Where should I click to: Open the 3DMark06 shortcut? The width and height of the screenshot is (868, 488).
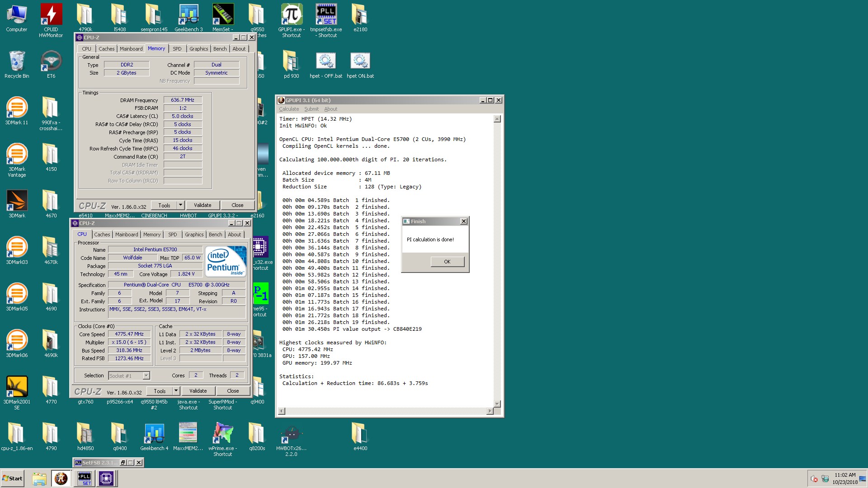pos(17,343)
